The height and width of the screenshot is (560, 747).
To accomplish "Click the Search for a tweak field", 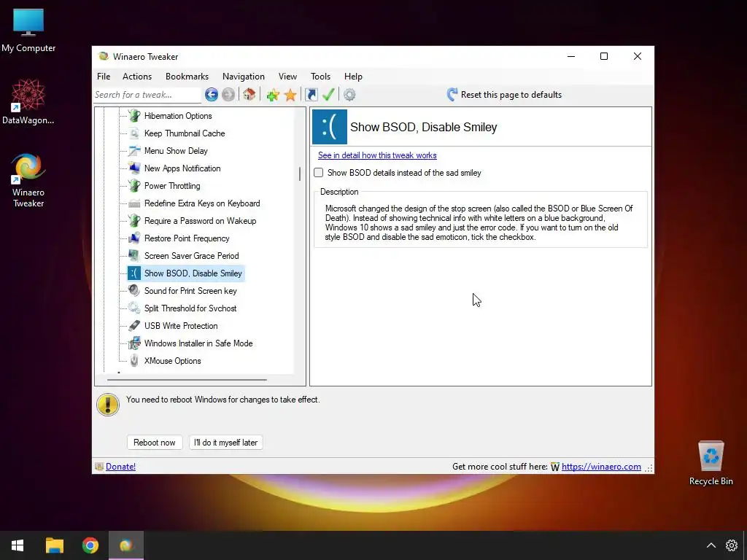I will coord(147,95).
